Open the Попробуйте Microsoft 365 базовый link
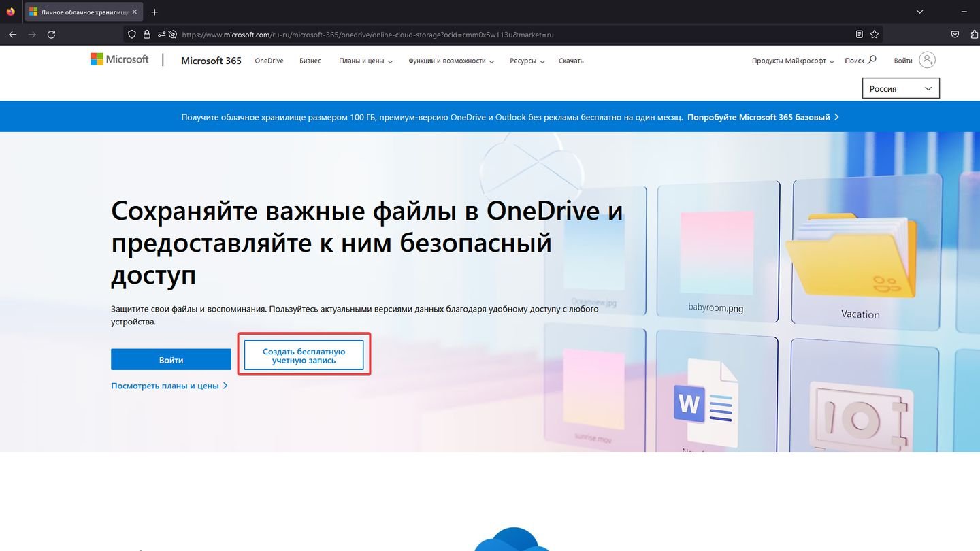 click(x=763, y=117)
